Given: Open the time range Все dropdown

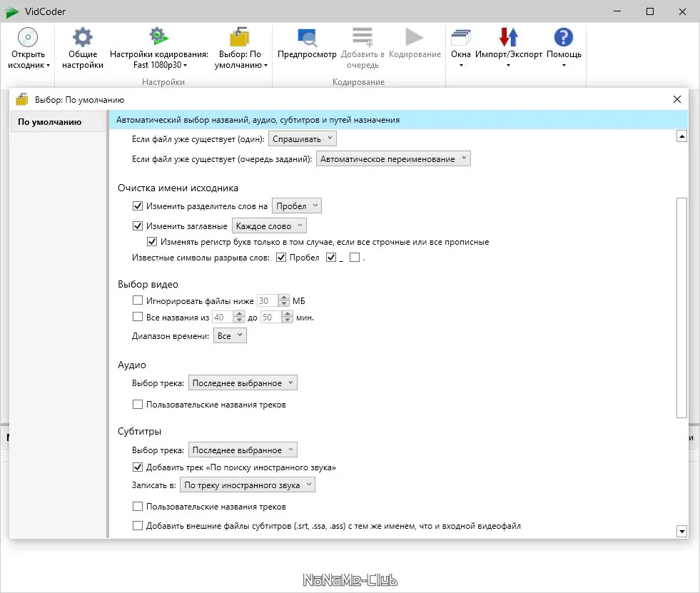Looking at the screenshot, I should point(230,335).
